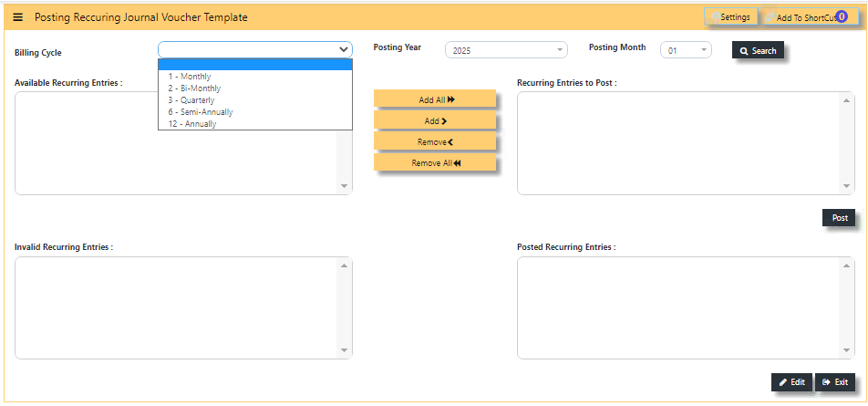The image size is (868, 406).
Task: Click down arrow of Posted Recurring Entries scrollbar
Action: click(845, 350)
